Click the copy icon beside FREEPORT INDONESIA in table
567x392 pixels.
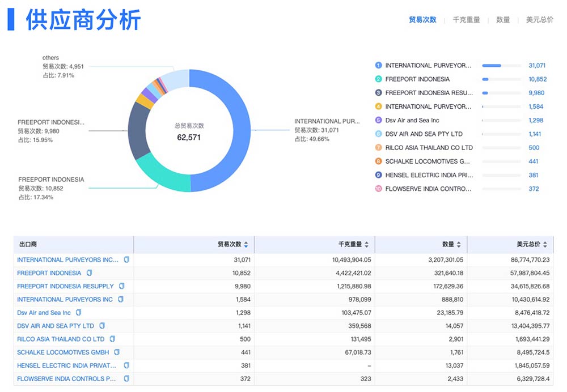(89, 273)
